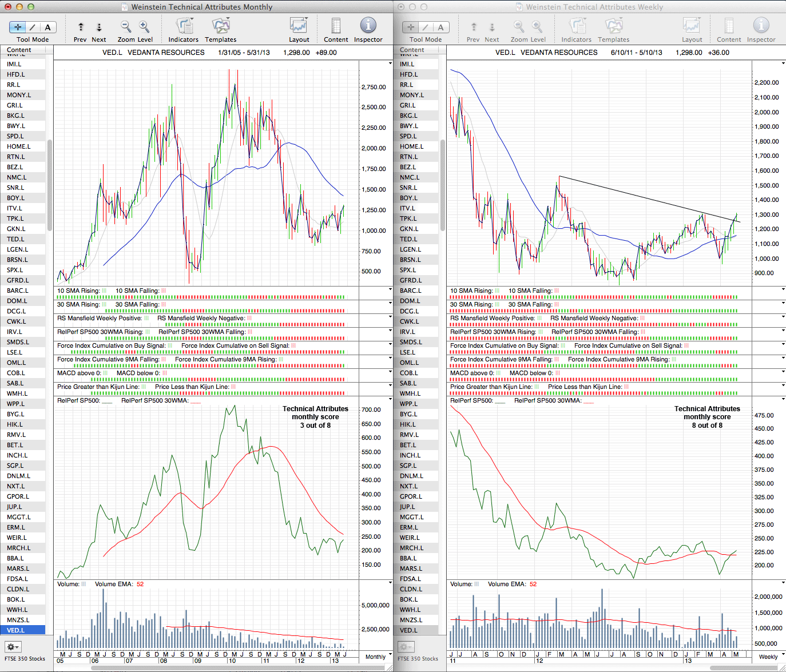Viewport: 786px width, 672px height.
Task: Click the Weekly period button in right window
Action: pos(768,657)
